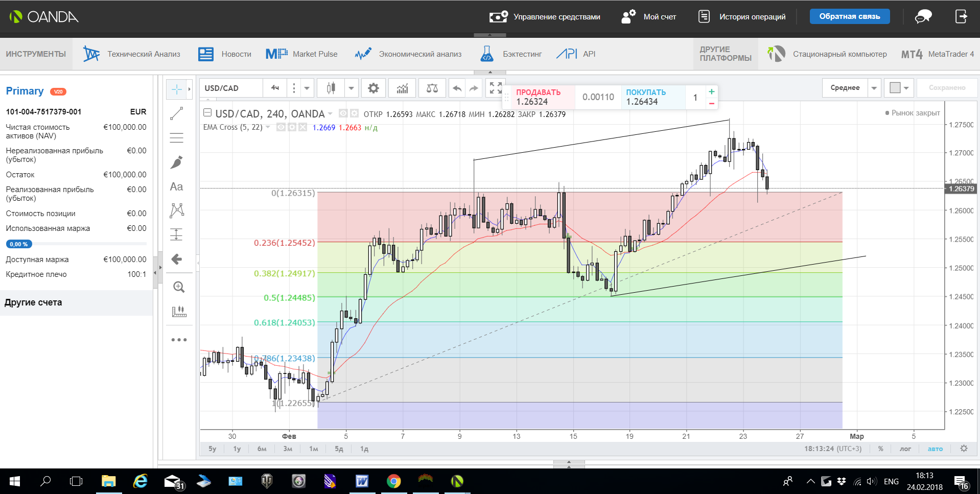This screenshot has width=980, height=494.
Task: Set chart range to 5д
Action: click(339, 449)
